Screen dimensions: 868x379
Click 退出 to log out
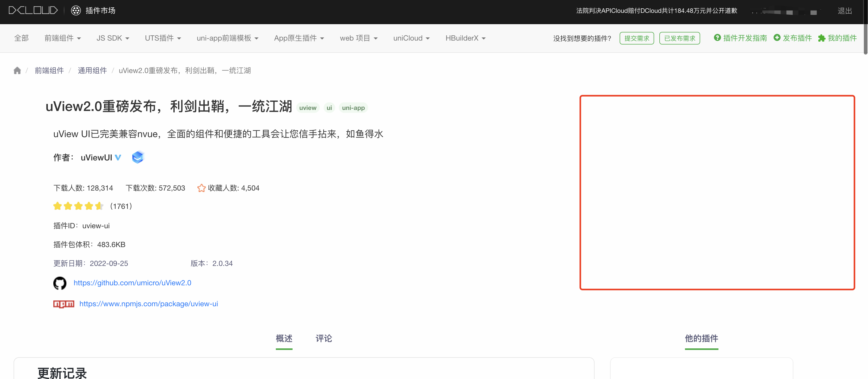[845, 11]
